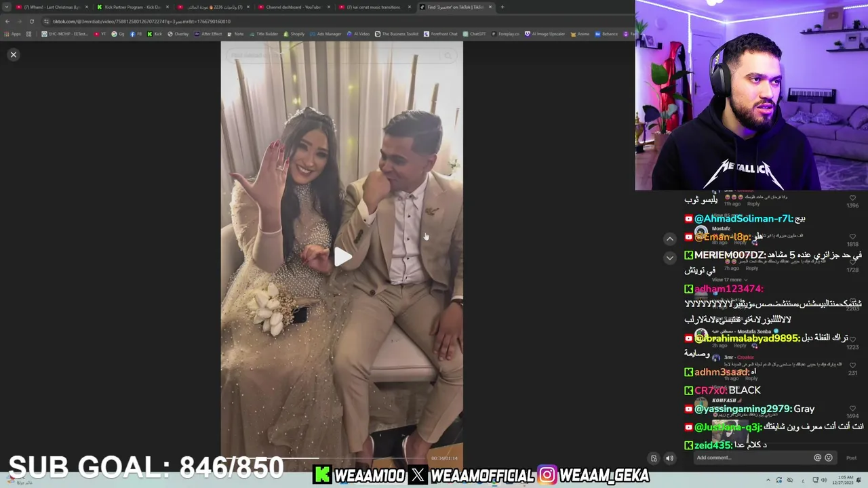This screenshot has width=868, height=488.
Task: Open the Title Builder bookmark
Action: (x=263, y=34)
